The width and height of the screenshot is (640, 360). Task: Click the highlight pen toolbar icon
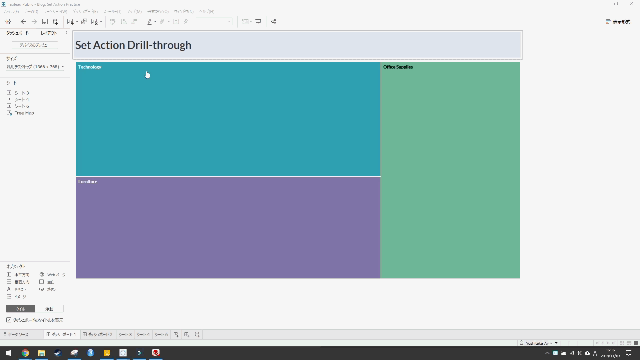149,22
